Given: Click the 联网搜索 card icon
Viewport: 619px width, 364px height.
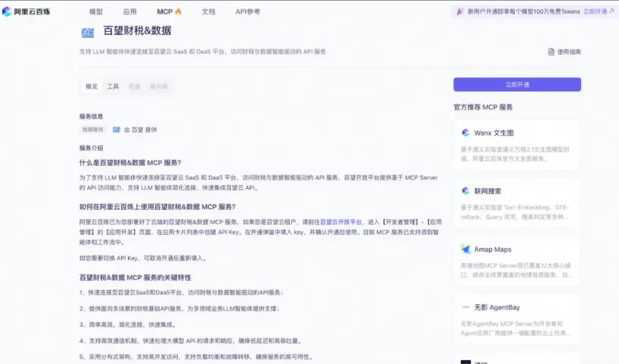Looking at the screenshot, I should coord(465,191).
